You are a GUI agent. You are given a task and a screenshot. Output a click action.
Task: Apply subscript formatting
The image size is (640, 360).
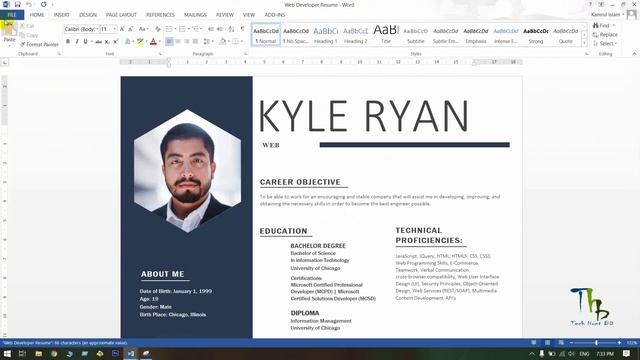pos(107,42)
